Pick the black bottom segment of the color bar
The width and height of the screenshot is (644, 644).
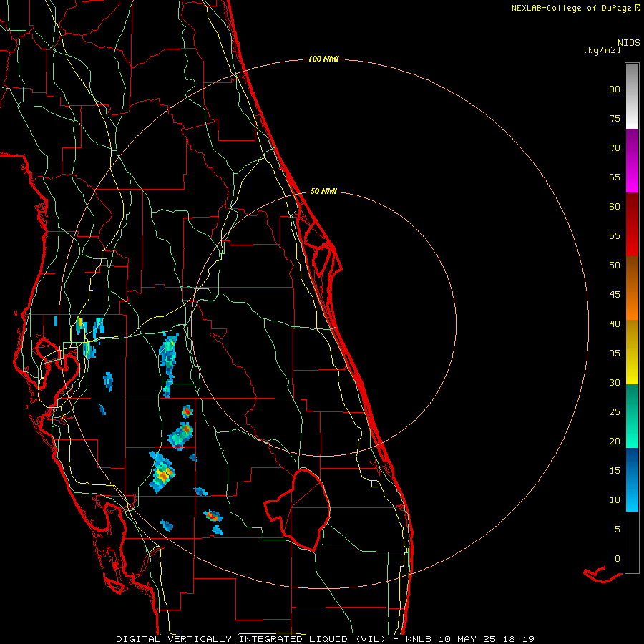point(632,542)
